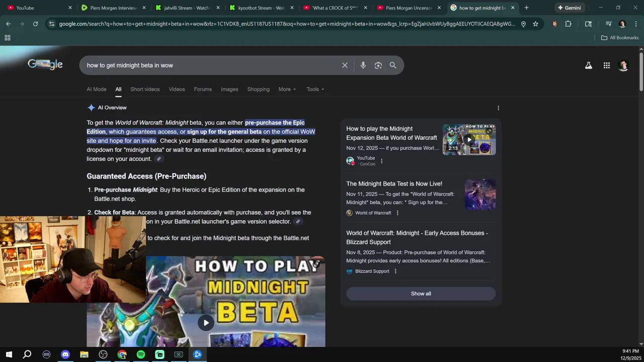Click the browser address bar URL
Screen dimensions: 644x362
pos(287,24)
